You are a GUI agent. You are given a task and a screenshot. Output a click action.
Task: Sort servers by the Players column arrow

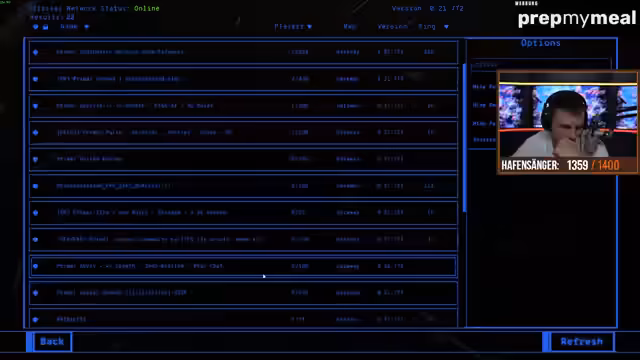click(x=309, y=27)
